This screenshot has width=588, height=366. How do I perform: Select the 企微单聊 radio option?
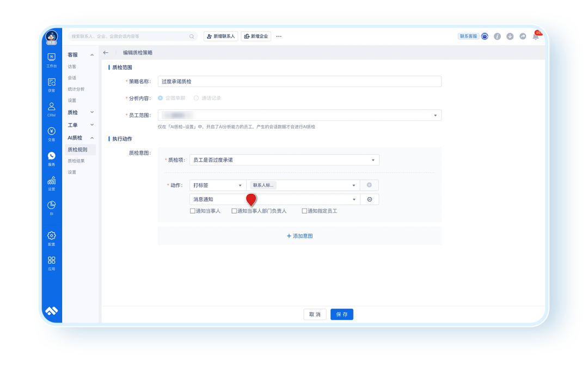[161, 98]
